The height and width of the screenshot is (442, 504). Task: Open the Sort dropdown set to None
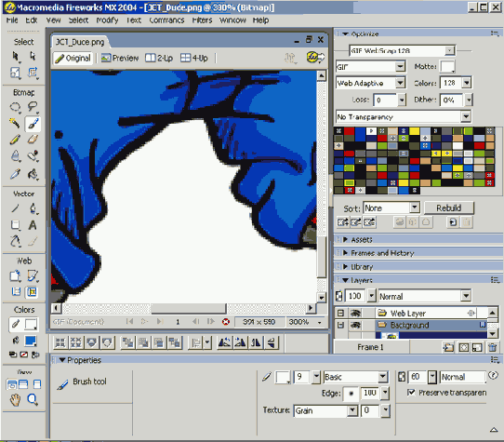[391, 208]
